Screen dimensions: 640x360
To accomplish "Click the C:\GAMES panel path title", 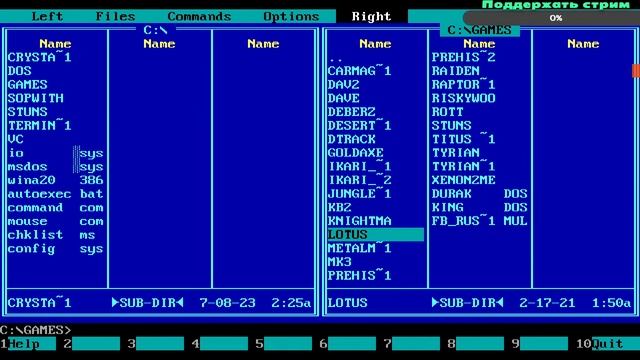I will point(480,30).
